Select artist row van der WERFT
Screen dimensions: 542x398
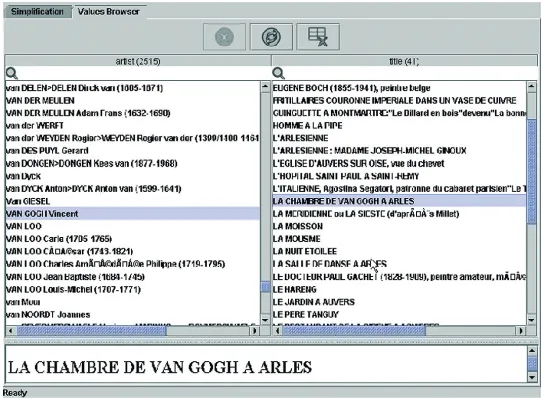tap(133, 126)
